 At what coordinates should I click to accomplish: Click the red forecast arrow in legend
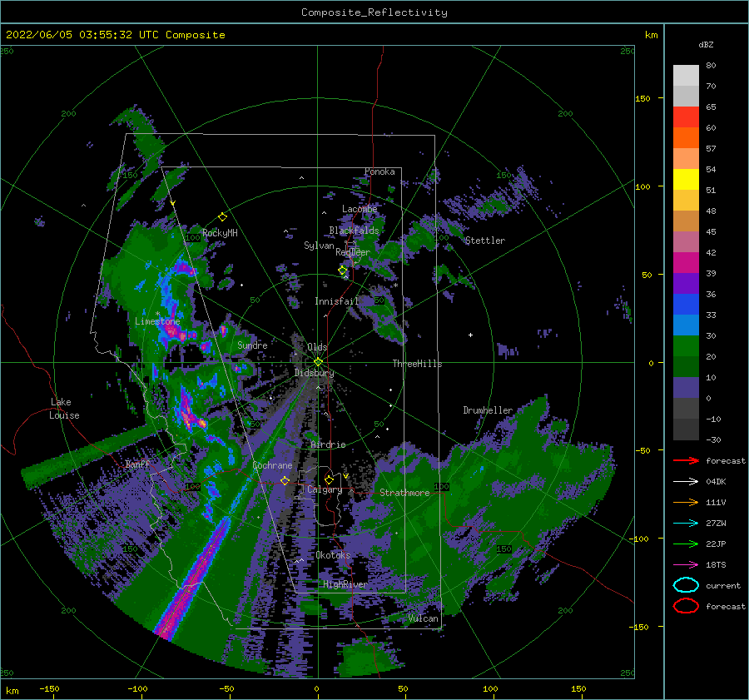point(686,460)
